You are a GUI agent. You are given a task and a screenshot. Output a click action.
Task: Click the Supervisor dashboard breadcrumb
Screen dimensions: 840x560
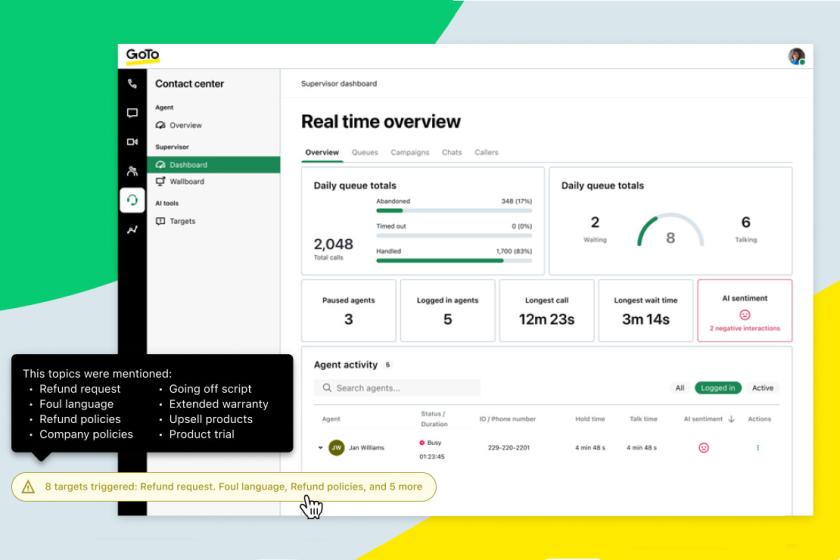point(339,84)
